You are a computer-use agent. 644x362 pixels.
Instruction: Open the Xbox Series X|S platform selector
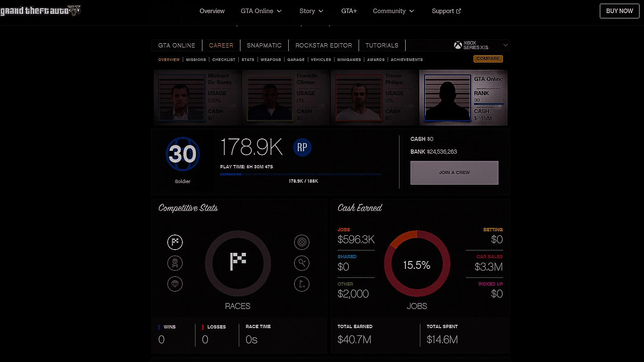click(x=481, y=45)
